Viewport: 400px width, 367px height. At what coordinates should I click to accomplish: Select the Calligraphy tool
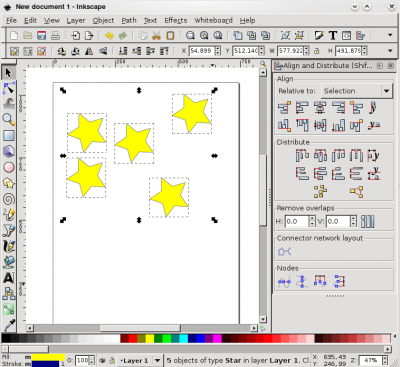click(9, 247)
